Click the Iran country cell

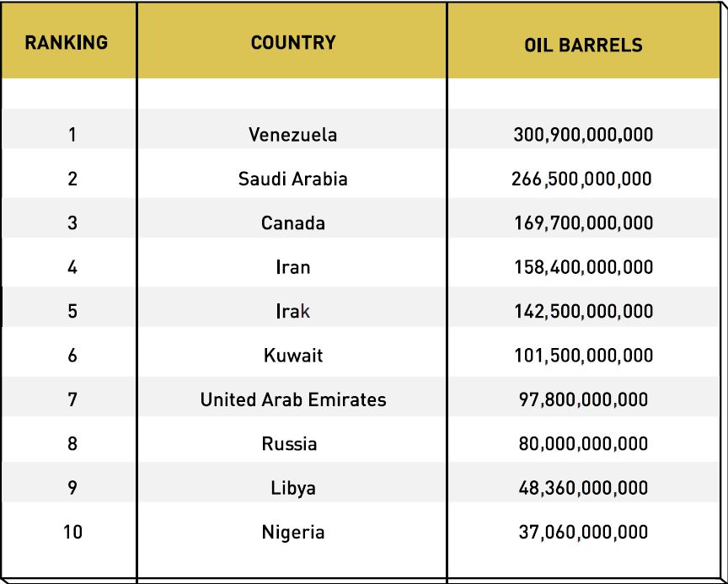(293, 267)
